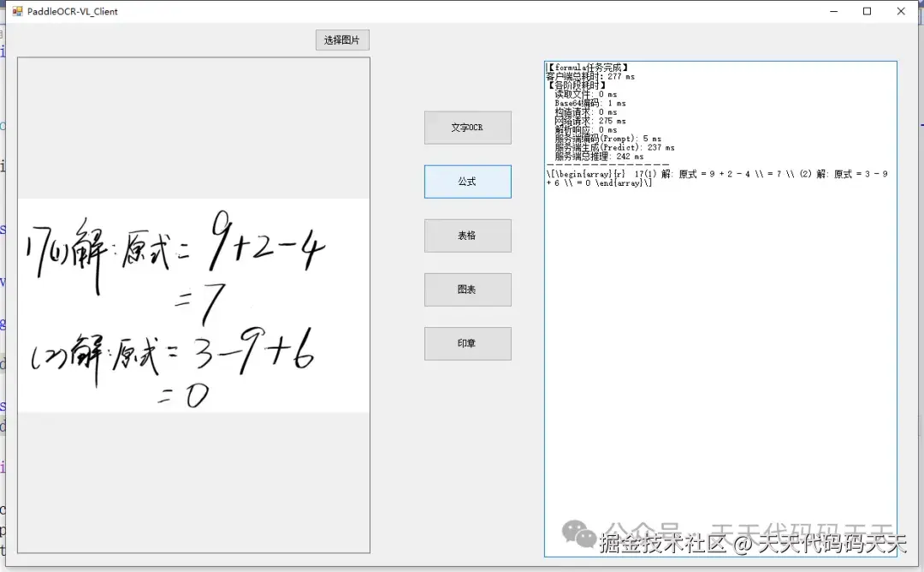Click the 客户端总耗时: 277 ms line
Image resolution: width=924 pixels, height=572 pixels.
coord(590,77)
